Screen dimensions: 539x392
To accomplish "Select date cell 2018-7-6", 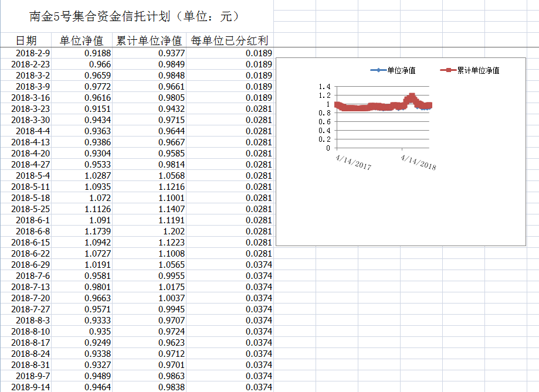I will (26, 276).
